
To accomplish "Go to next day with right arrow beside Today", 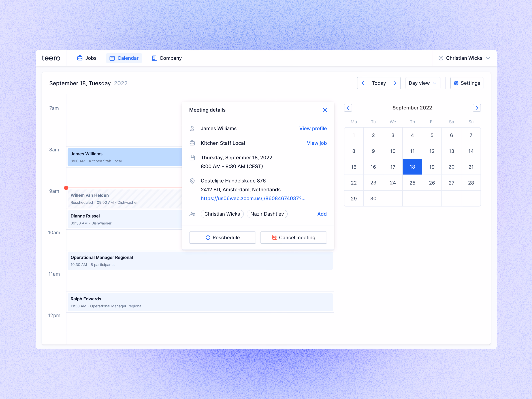I will point(395,83).
